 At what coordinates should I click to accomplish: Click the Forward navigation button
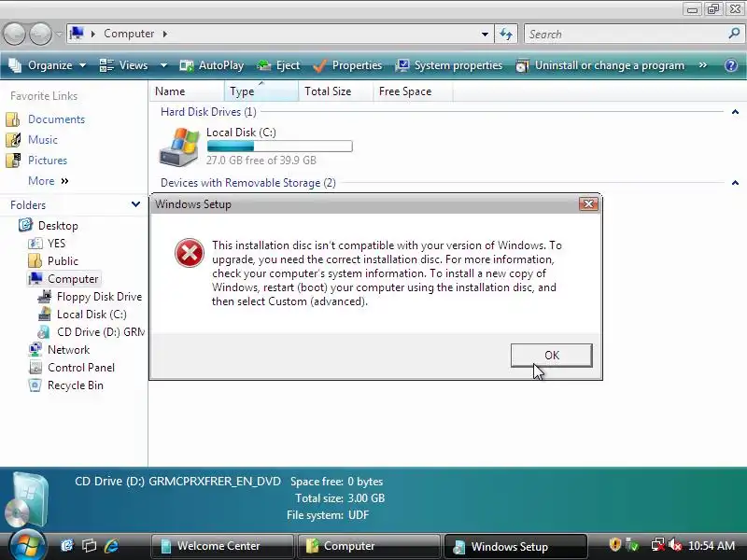point(41,35)
